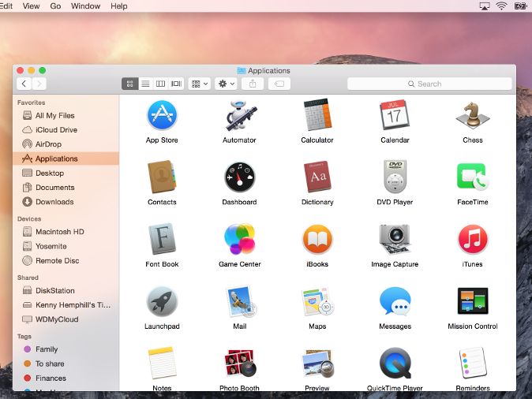Select the FaceTime app icon
Image resolution: width=532 pixels, height=399 pixels.
(x=473, y=177)
